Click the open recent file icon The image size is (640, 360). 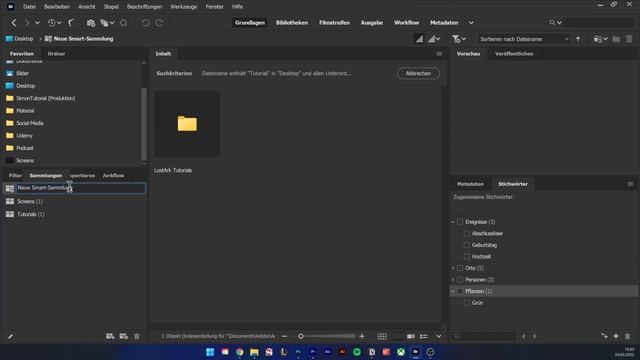pyautogui.click(x=598, y=39)
